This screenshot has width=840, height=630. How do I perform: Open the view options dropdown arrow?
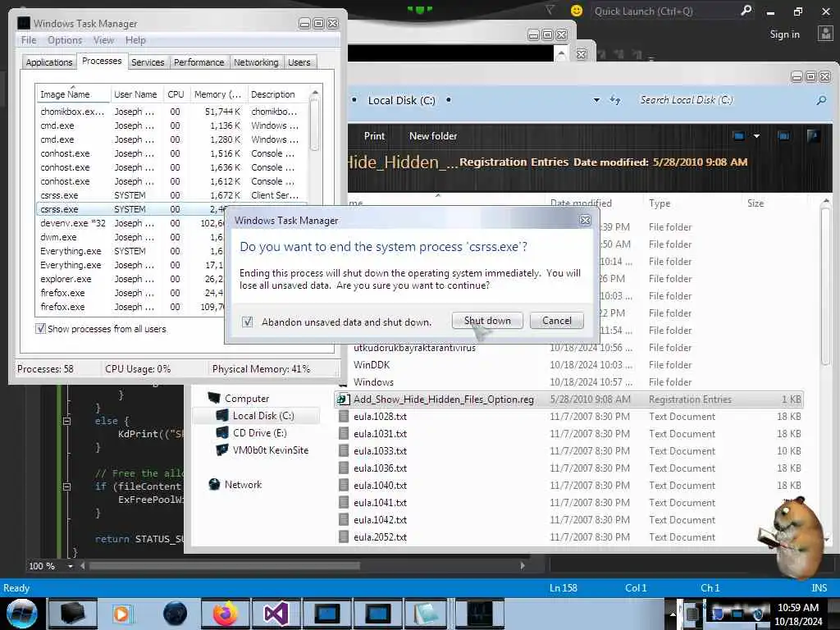click(756, 136)
